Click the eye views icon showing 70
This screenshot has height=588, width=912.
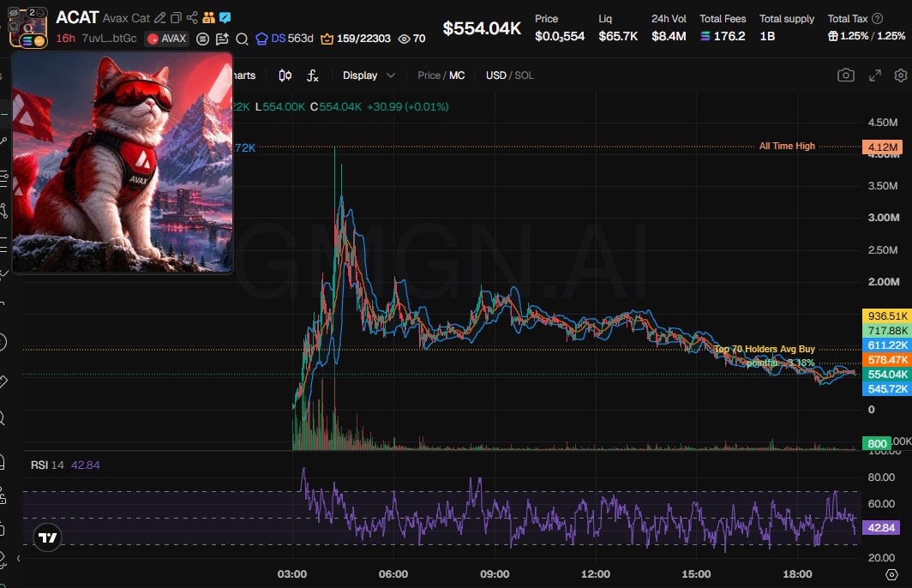(405, 39)
